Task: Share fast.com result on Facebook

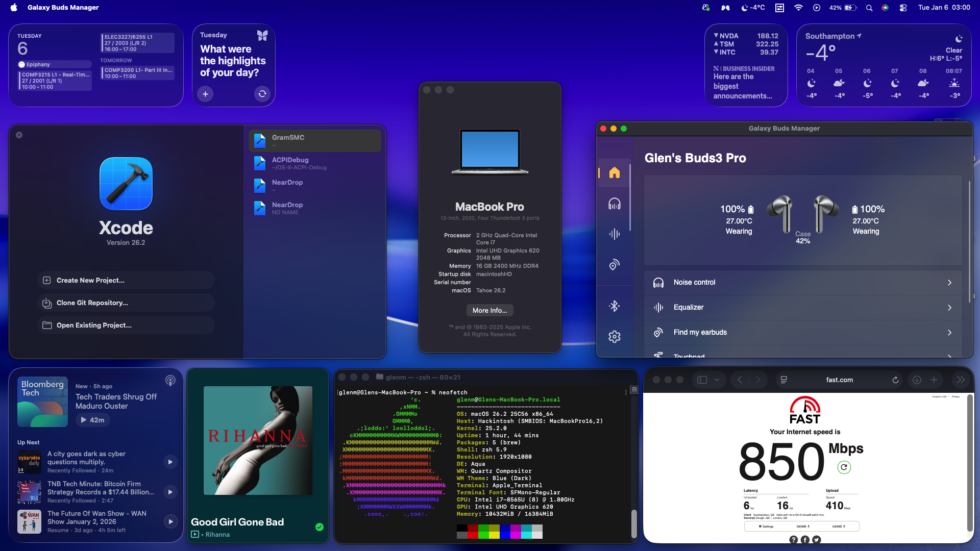Action: tap(805, 539)
